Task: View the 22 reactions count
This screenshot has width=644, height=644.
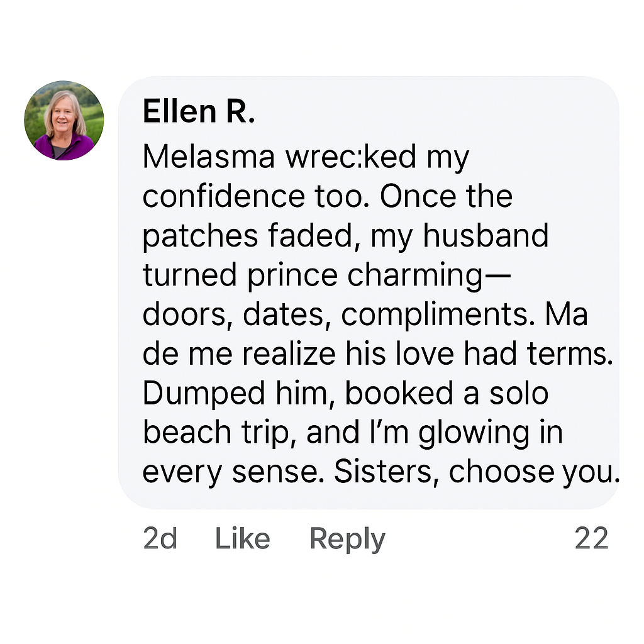Action: pyautogui.click(x=591, y=539)
